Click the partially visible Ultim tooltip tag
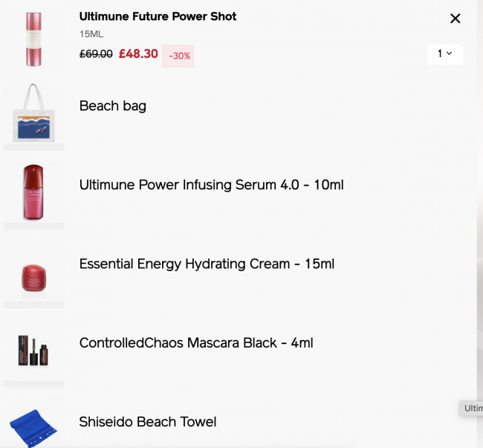This screenshot has width=483, height=448. (x=471, y=409)
